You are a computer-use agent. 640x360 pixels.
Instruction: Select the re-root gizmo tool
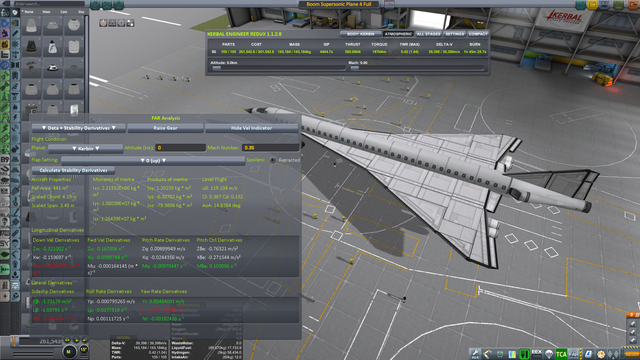click(130, 23)
